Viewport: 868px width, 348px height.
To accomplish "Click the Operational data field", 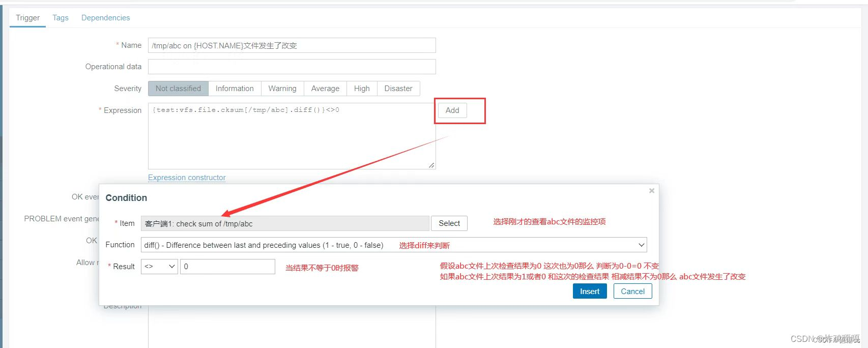I will tap(292, 67).
